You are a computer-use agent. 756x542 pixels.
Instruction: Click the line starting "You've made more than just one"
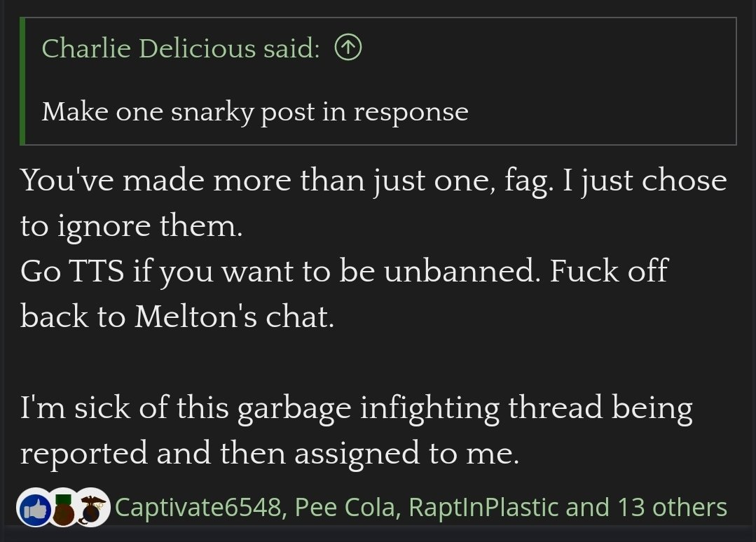[x=373, y=180]
